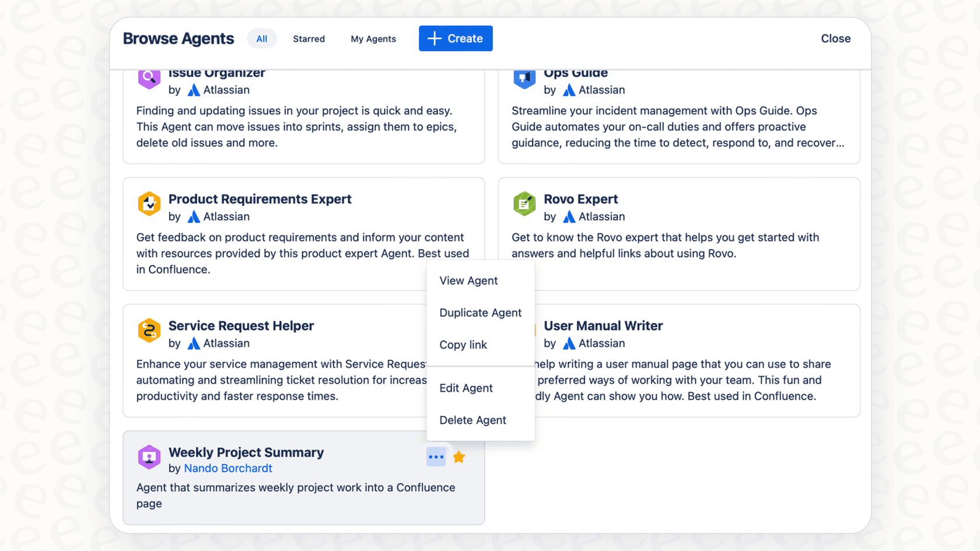This screenshot has width=980, height=551.
Task: Open the Rovo Expert agent icon
Action: click(x=524, y=204)
